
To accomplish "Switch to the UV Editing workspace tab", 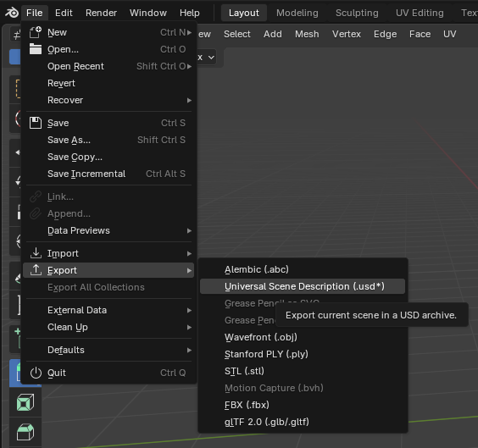I will [420, 13].
